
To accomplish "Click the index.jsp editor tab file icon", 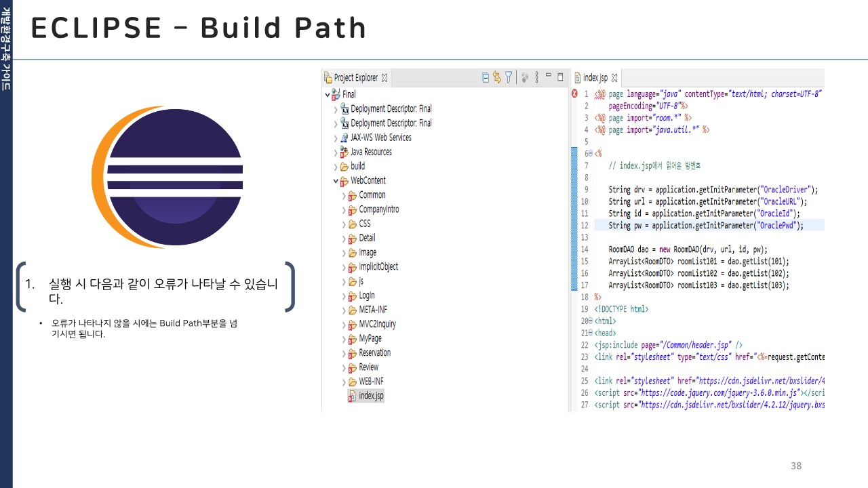I will [578, 78].
